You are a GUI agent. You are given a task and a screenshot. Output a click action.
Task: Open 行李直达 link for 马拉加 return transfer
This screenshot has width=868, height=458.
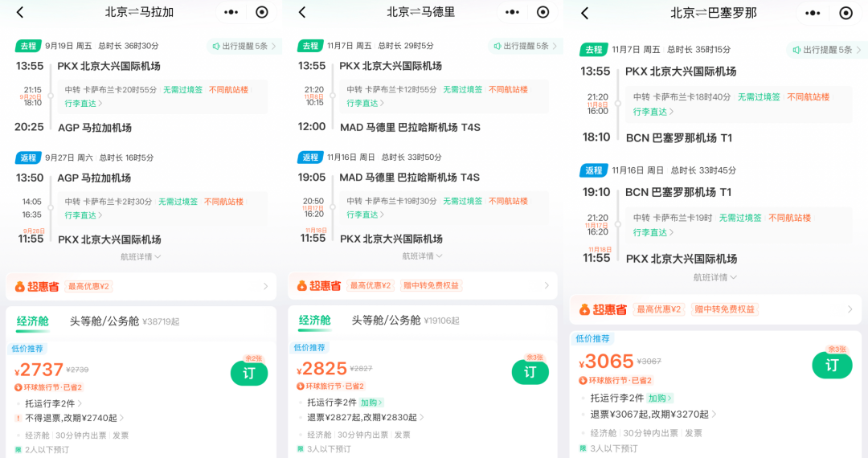(83, 215)
